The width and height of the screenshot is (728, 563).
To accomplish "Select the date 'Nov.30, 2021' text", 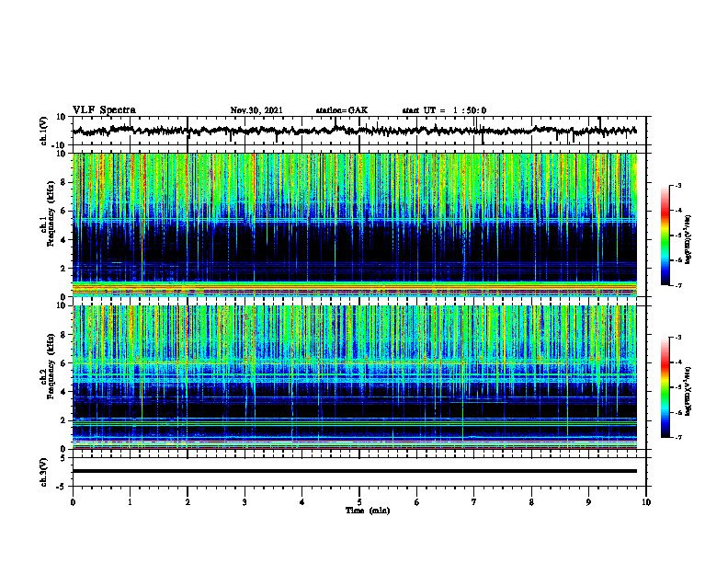I will [256, 110].
